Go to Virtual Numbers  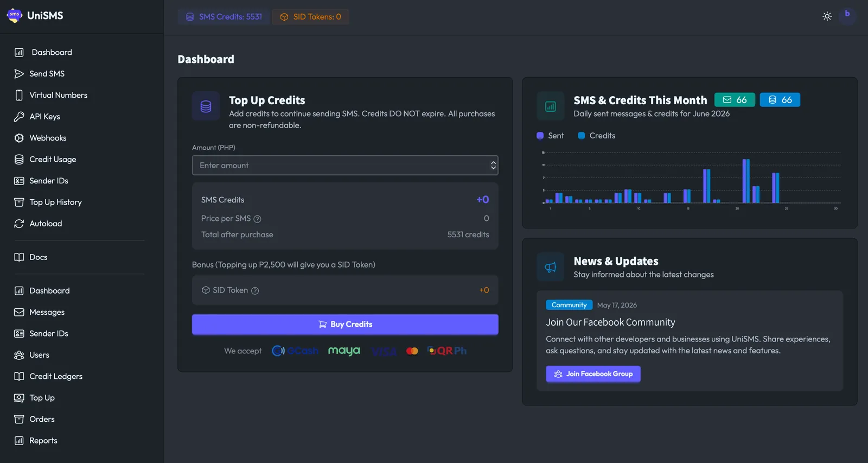(51, 95)
